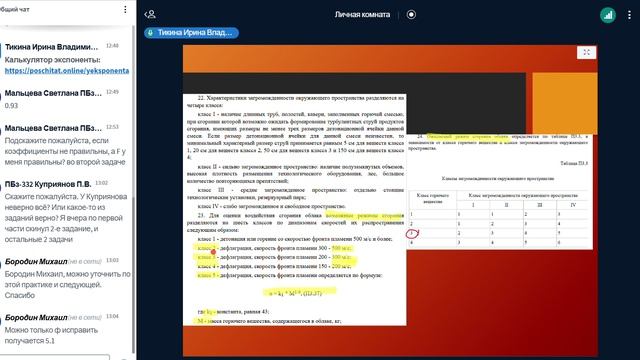Click the chat panel scrollbar
The height and width of the screenshot is (360, 640).
pyautogui.click(x=133, y=275)
